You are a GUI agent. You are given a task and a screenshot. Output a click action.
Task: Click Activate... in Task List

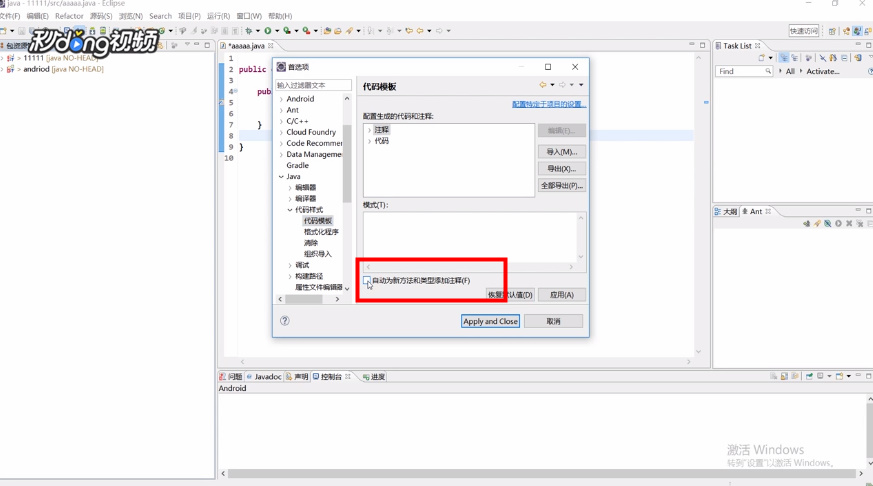(822, 71)
